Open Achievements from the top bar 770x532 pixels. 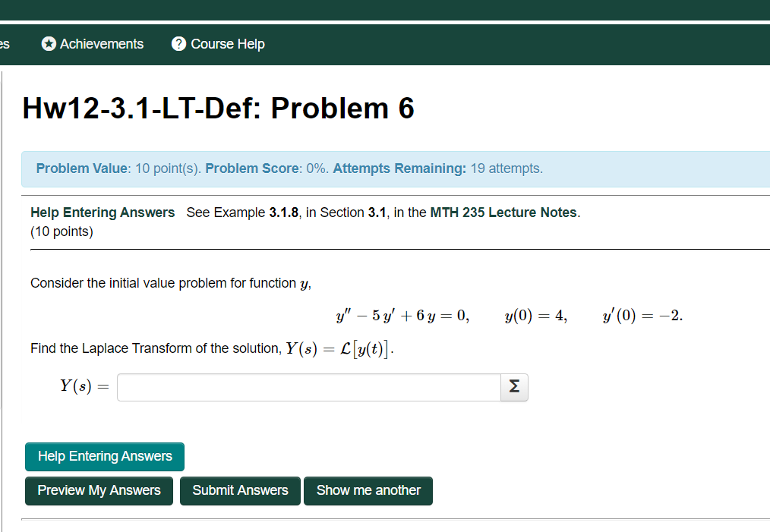[101, 44]
